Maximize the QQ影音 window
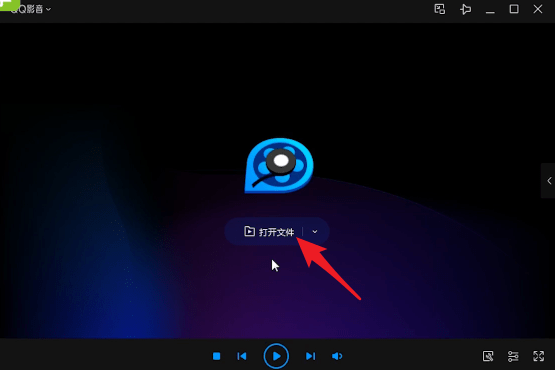Viewport: 555px width, 370px height. point(514,9)
